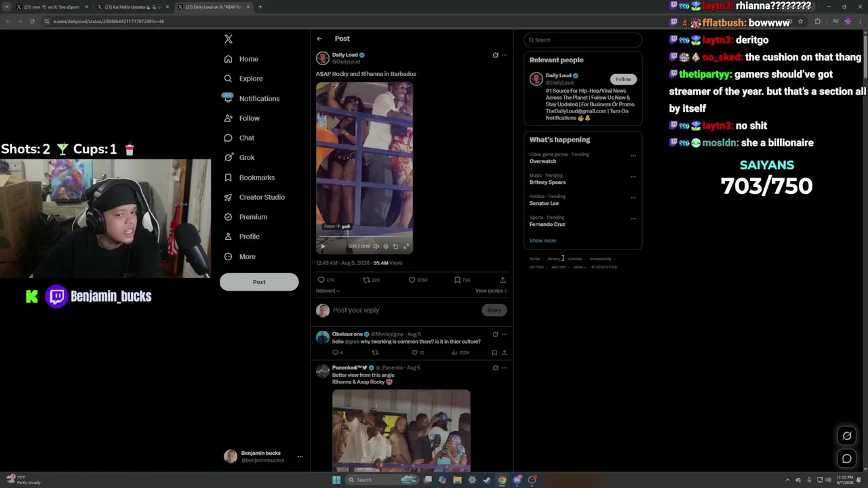Screen dimensions: 868x488
Task: Reply to Obvious one's comment
Action: click(337, 352)
